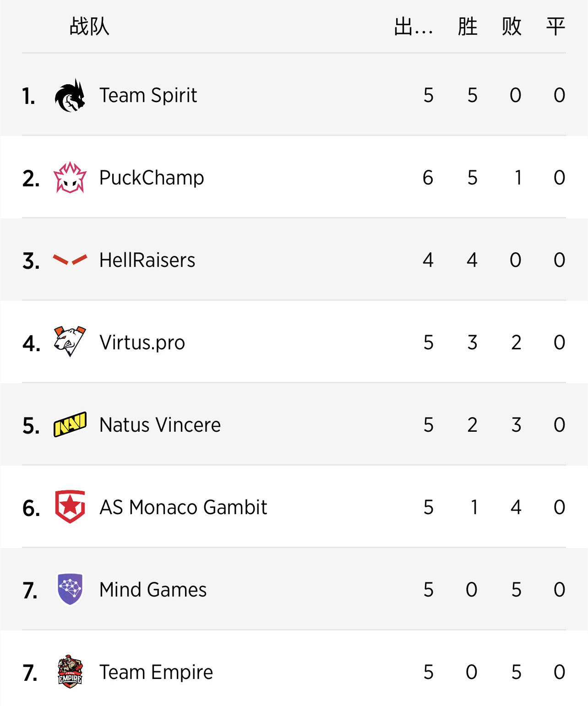
Task: Click the PuckChamp pink crown logo
Action: [x=70, y=178]
